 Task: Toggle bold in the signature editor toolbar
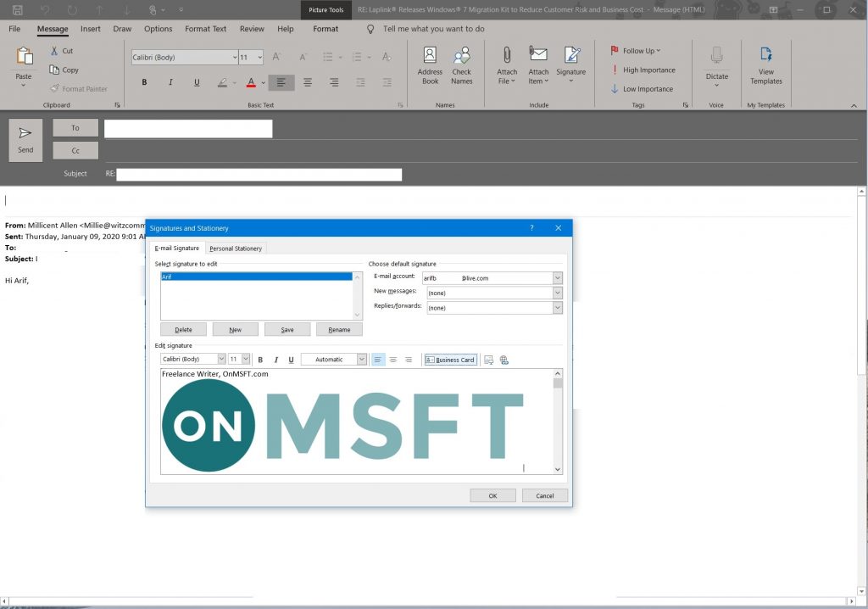260,360
